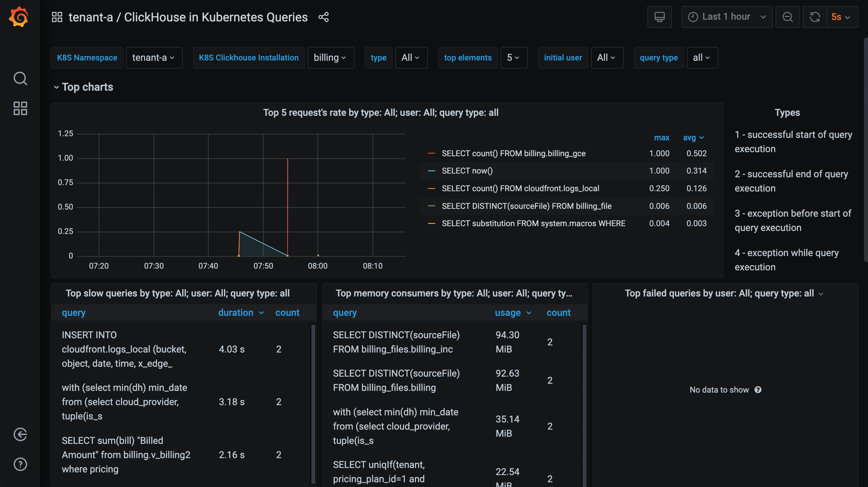Click the INSERT INTO cloudfront.logs_local query cell

pyautogui.click(x=124, y=349)
